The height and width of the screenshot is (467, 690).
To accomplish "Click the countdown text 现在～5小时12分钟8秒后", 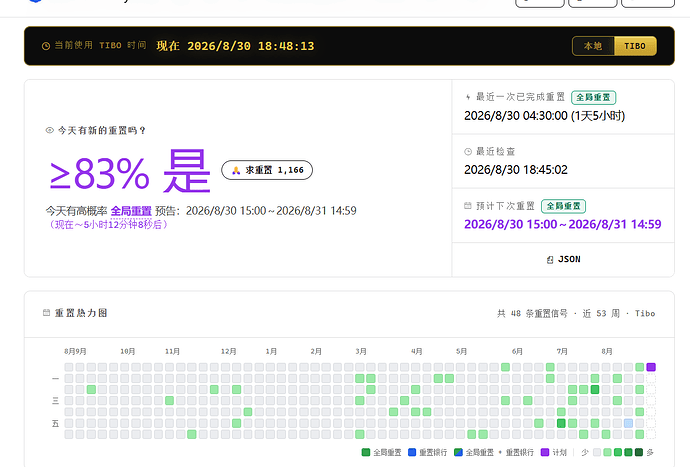I will tap(108, 224).
